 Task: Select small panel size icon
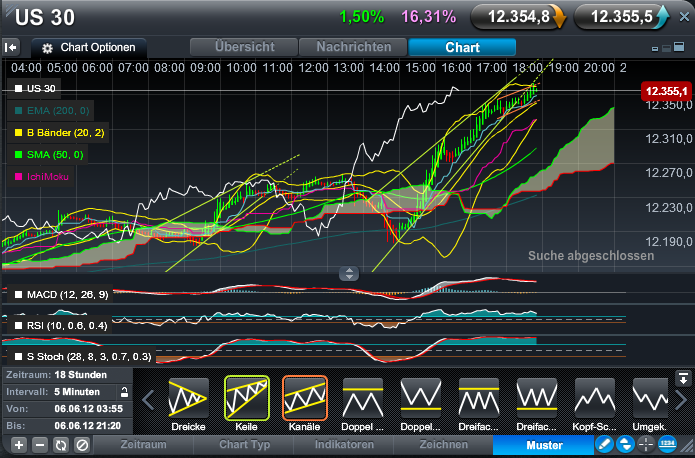click(655, 49)
